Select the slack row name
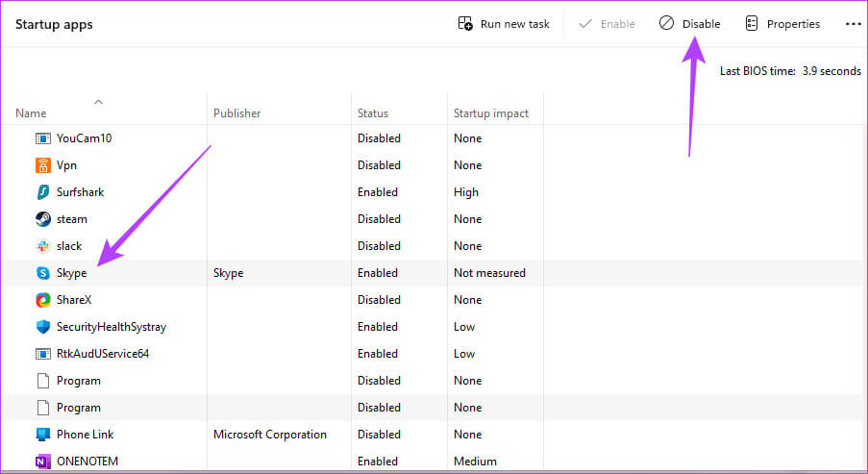The height and width of the screenshot is (474, 868). [69, 246]
